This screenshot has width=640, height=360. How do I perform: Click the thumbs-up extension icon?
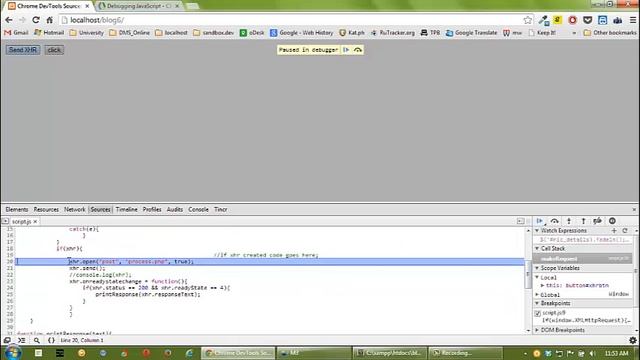[x=618, y=20]
